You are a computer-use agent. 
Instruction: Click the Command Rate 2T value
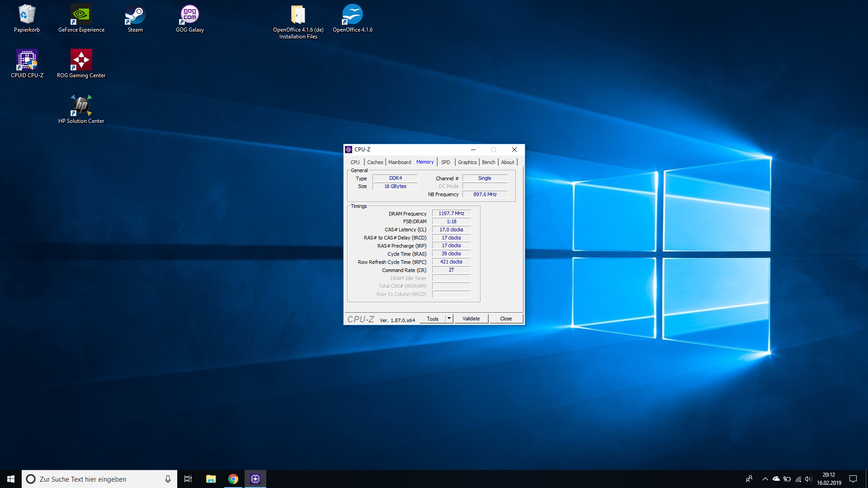point(451,270)
